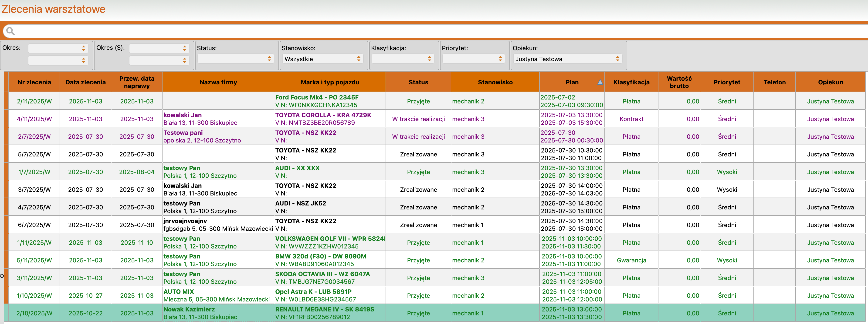
Task: Click in the search input field
Action: pyautogui.click(x=438, y=31)
